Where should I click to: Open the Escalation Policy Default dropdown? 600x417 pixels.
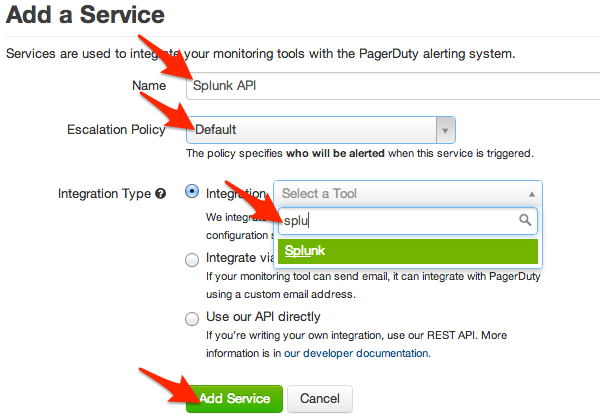[x=311, y=129]
